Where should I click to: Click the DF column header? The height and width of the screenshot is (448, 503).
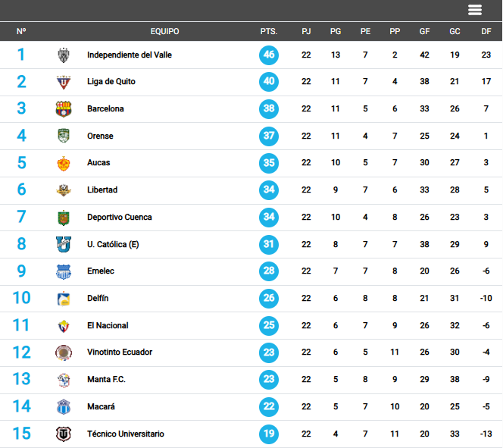click(486, 31)
